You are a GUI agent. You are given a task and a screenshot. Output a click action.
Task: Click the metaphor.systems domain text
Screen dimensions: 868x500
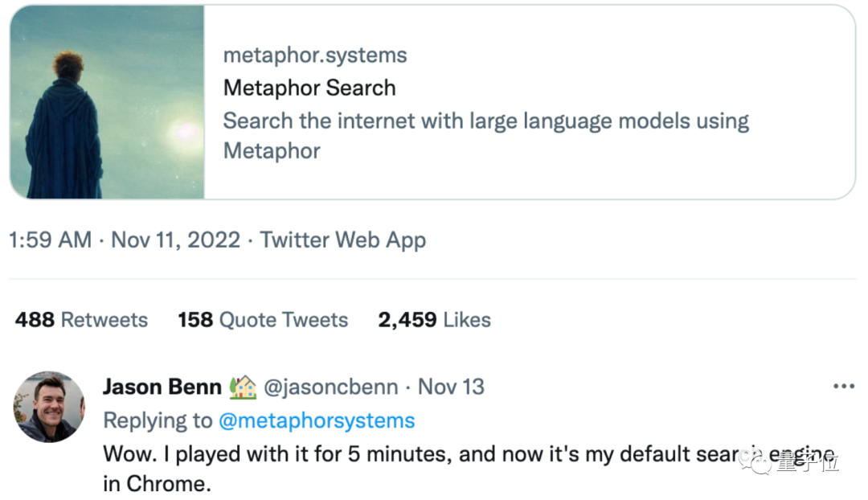coord(315,55)
